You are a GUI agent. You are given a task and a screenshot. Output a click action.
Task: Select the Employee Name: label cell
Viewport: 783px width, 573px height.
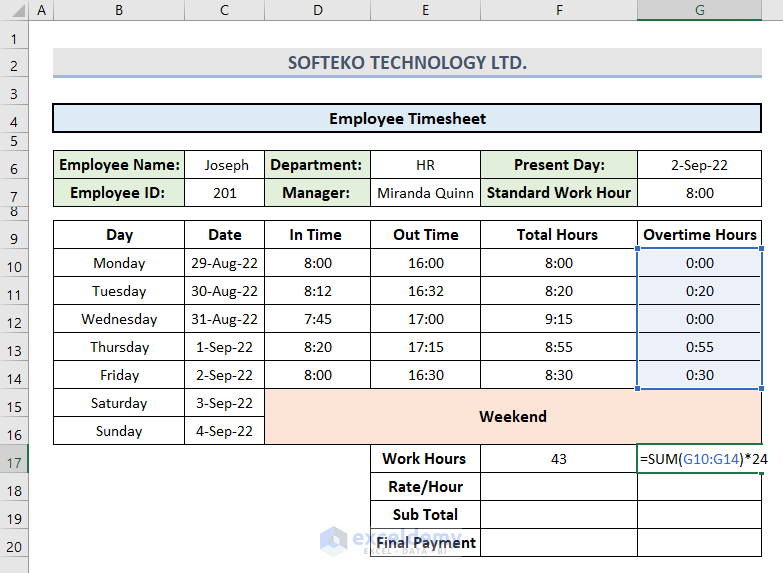[x=119, y=165]
